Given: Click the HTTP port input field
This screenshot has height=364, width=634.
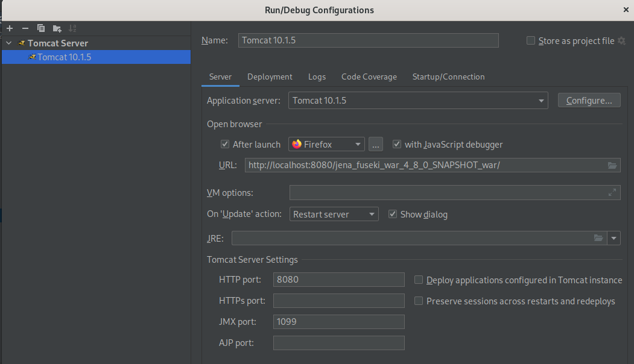Looking at the screenshot, I should coord(338,280).
